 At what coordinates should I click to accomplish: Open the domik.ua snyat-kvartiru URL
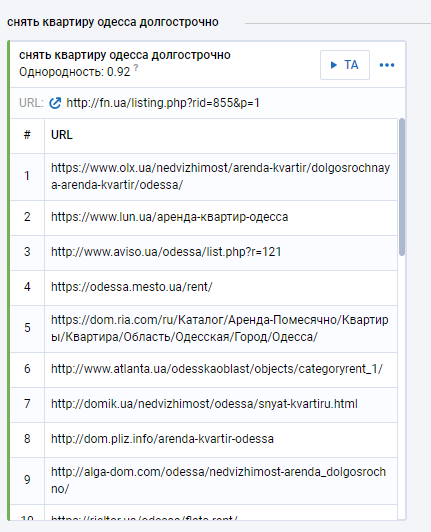[204, 404]
